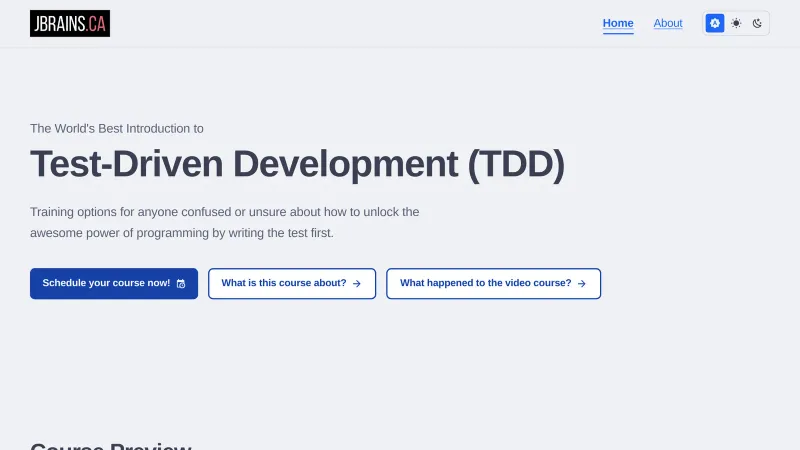800x450 pixels.
Task: Click the '(TDD)' abbreviation in the title
Action: (516, 165)
